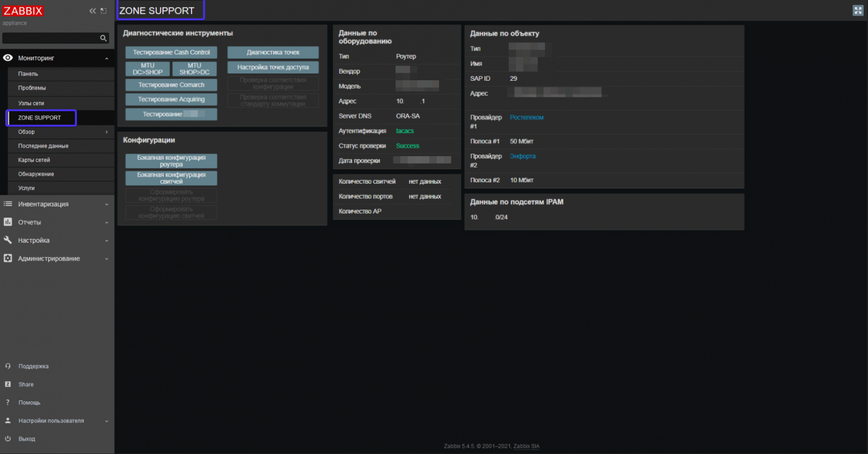Select ZONE SUPPORT in the menu
This screenshot has height=454, width=868.
41,118
